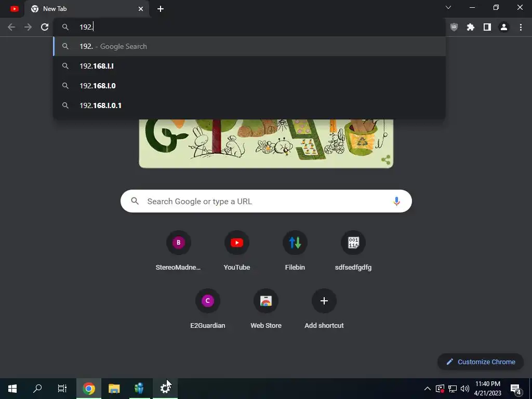Open the volume control in tray
The image size is (532, 399).
coord(465,389)
